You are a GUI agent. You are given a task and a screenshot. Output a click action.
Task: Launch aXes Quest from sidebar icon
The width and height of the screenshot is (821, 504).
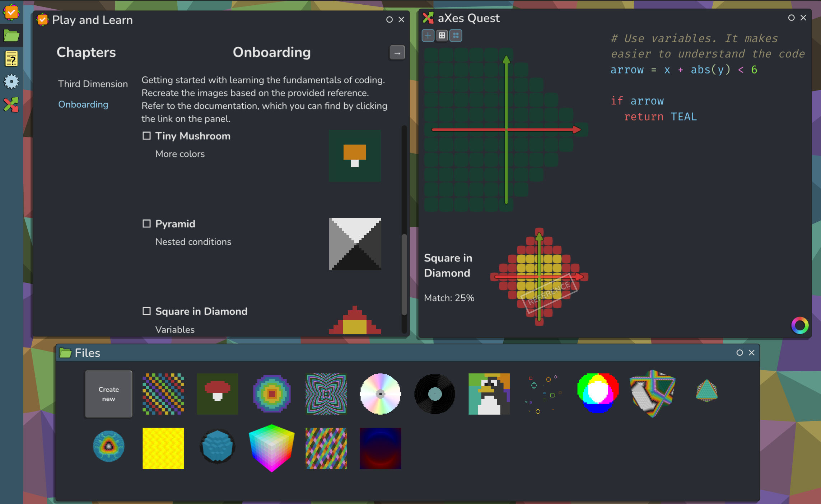(11, 105)
